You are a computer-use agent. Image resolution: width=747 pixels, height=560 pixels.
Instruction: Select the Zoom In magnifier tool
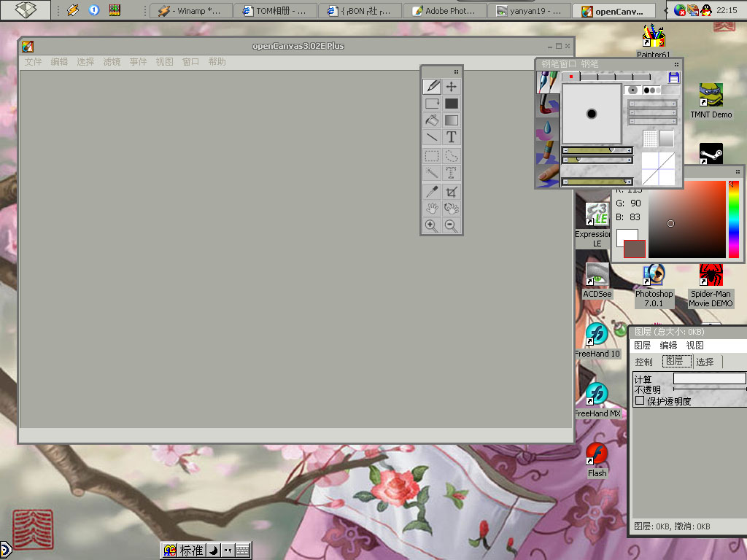tap(432, 226)
